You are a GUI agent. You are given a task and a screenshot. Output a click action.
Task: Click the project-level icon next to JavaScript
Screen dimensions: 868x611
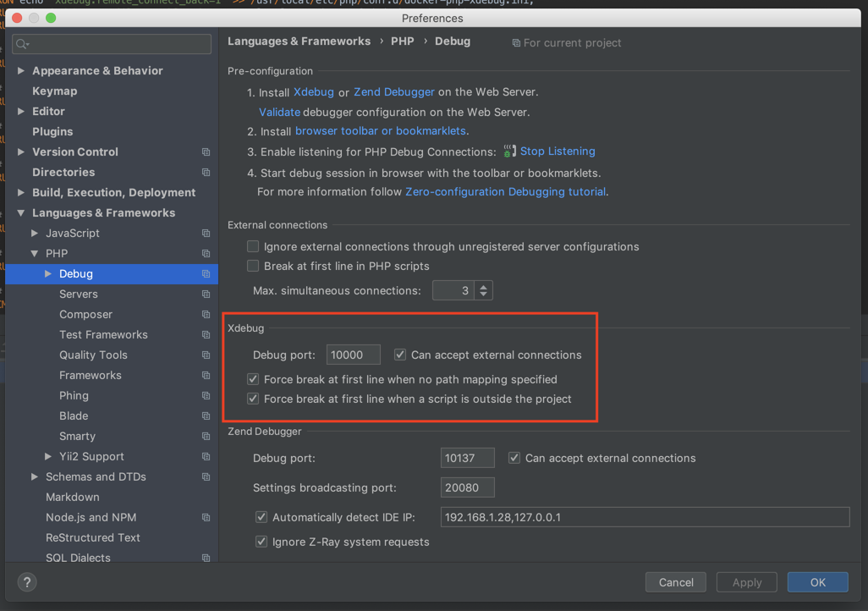[206, 234]
